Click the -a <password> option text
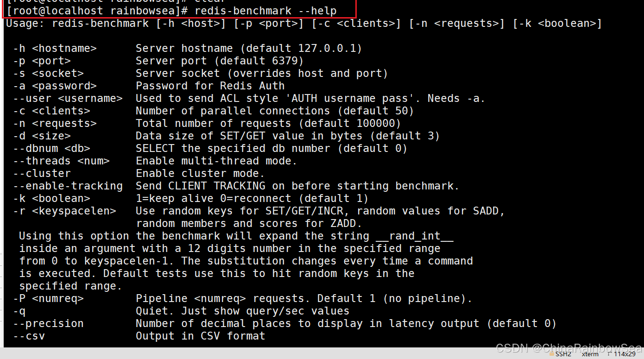Screen dimensions: 644x359 coord(55,86)
